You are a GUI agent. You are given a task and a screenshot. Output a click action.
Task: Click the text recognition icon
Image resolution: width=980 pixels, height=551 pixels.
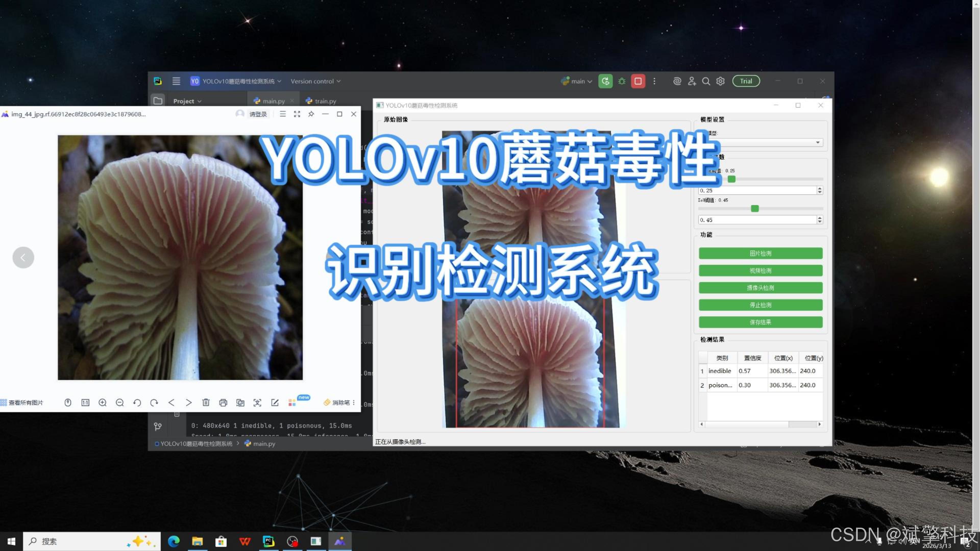tap(257, 402)
